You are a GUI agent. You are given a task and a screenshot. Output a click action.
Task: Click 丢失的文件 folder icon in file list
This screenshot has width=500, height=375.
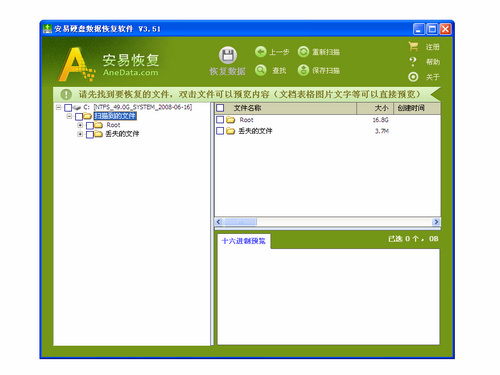(230, 131)
